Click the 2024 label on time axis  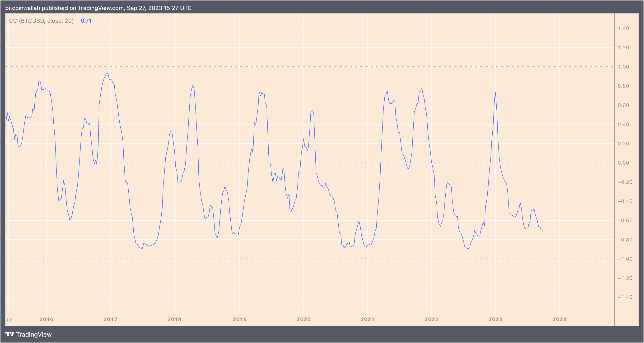pos(560,319)
